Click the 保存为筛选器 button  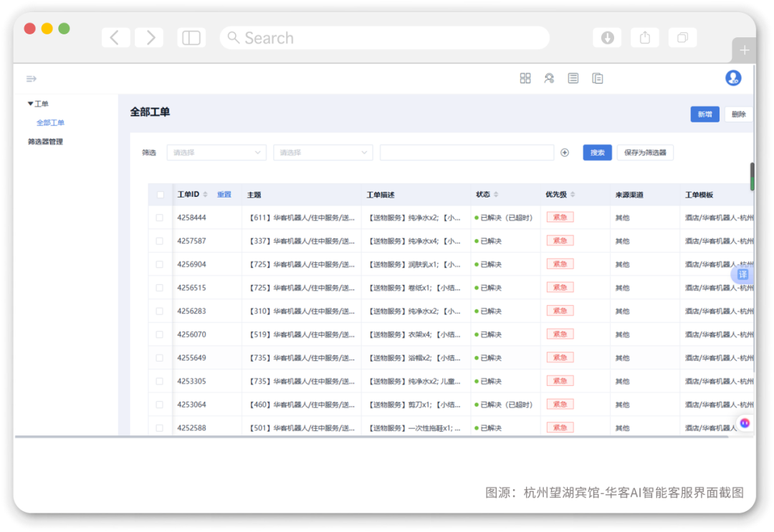645,153
